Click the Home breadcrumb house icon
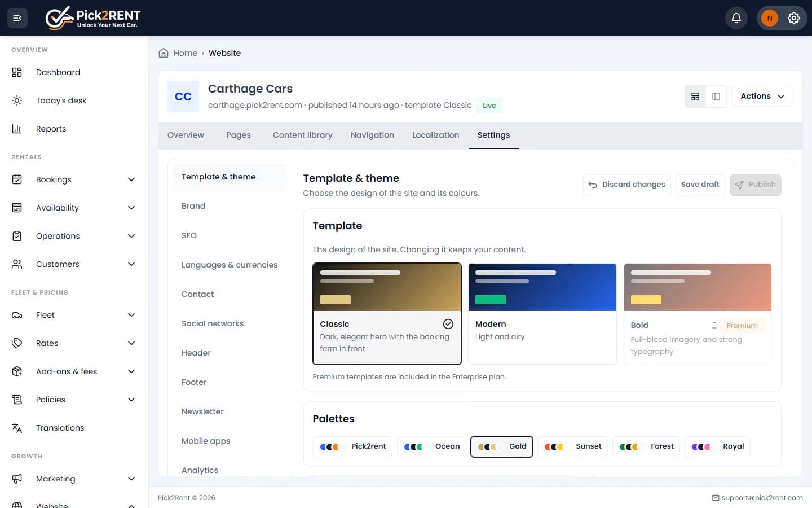This screenshot has width=812, height=508. pos(164,53)
